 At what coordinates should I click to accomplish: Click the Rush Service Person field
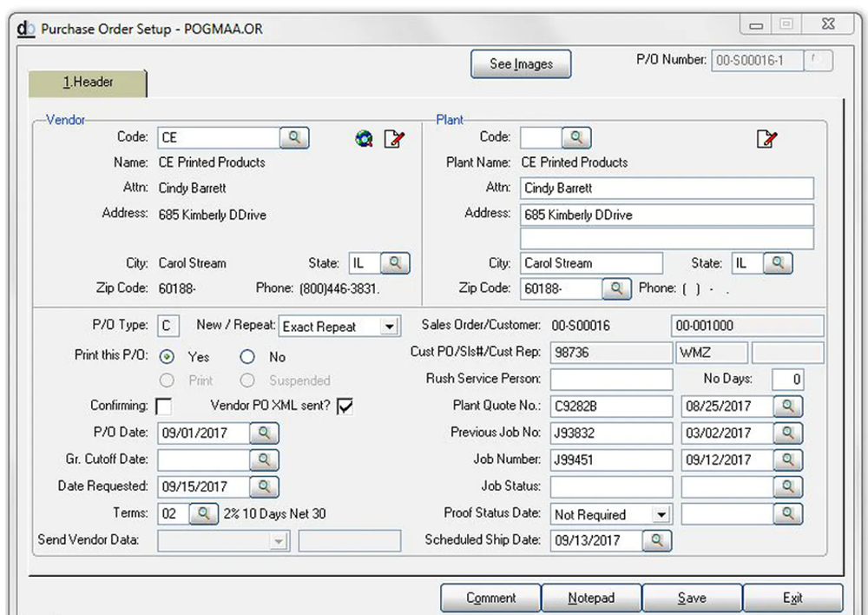coord(612,380)
